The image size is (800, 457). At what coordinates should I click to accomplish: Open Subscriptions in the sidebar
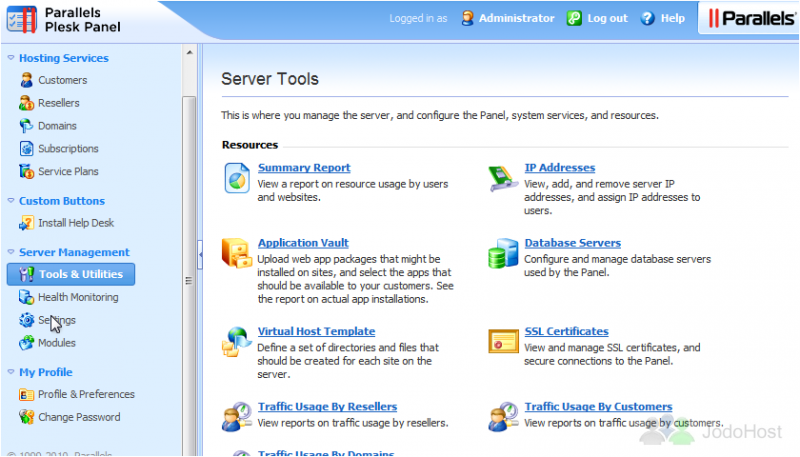point(68,148)
